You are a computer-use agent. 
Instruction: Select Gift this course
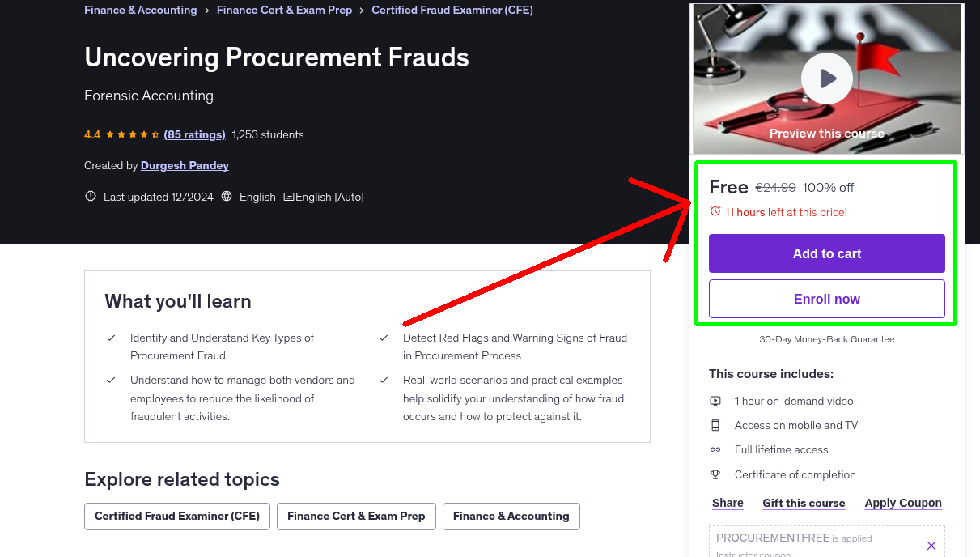tap(804, 503)
